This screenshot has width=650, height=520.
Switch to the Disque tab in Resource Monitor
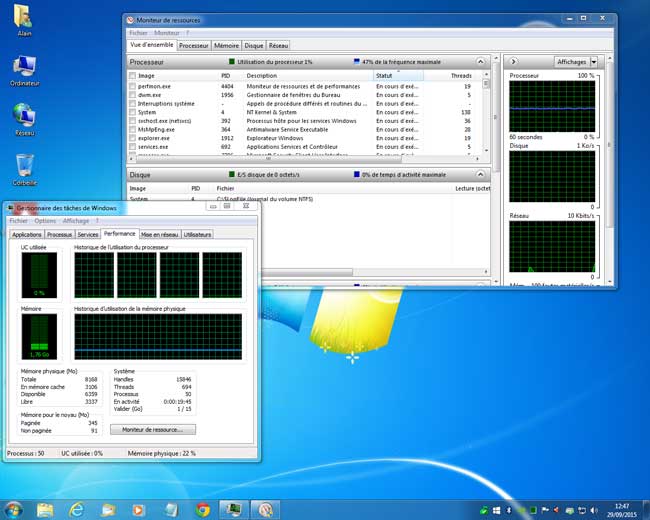coord(254,46)
